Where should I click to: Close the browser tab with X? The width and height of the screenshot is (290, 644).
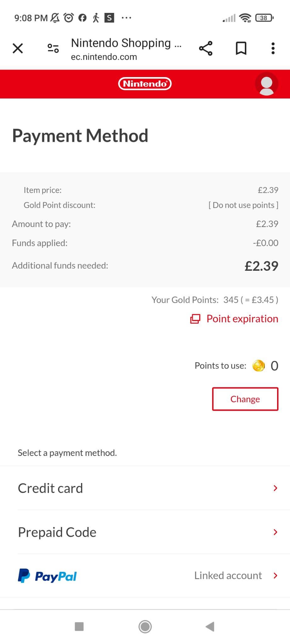[x=18, y=48]
